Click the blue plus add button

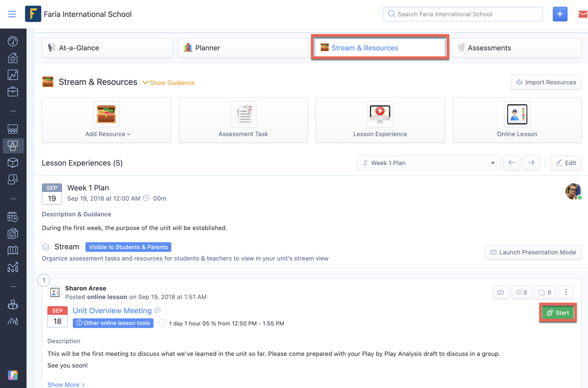coord(560,14)
